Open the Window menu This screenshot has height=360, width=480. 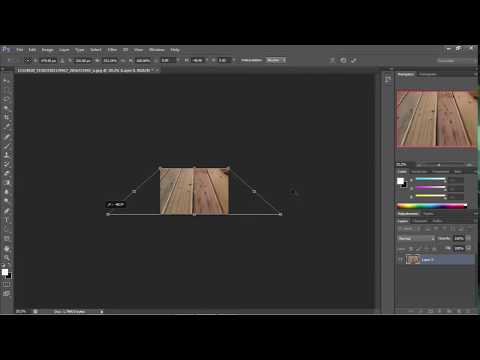(x=157, y=50)
